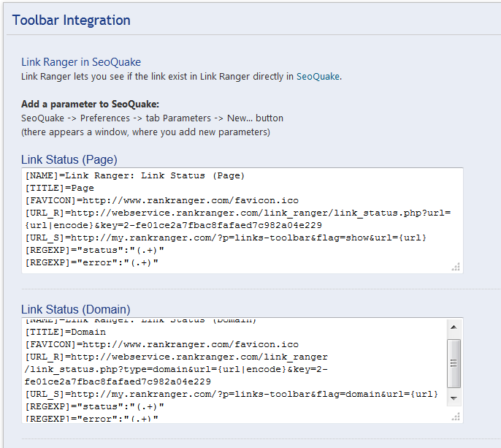The height and width of the screenshot is (448, 501).
Task: Click the Link Status (Domain) section title
Action: pyautogui.click(x=76, y=309)
